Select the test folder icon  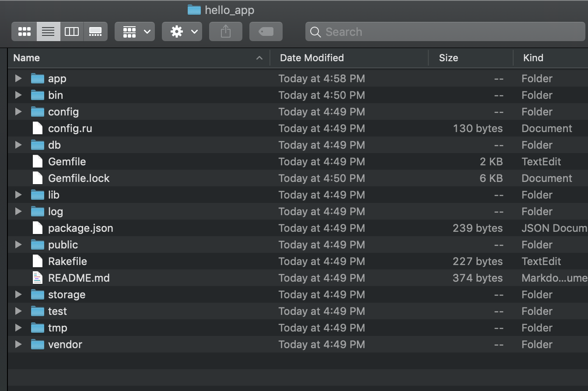(38, 311)
